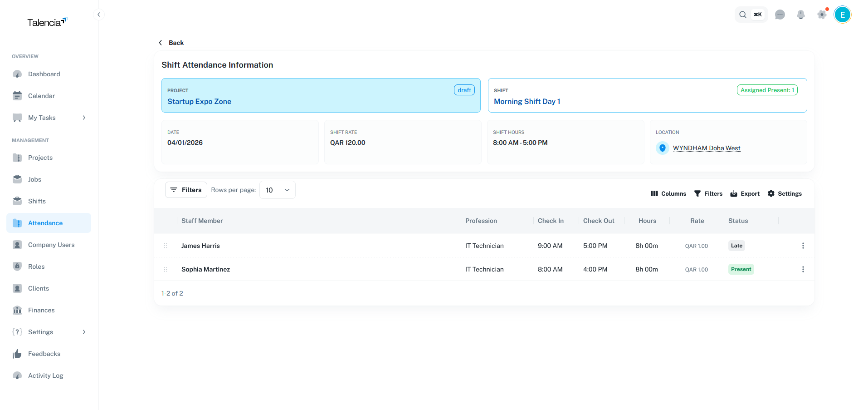Viewport: 868px width, 410px height.
Task: Open the Settings gear near Export
Action: (x=785, y=193)
